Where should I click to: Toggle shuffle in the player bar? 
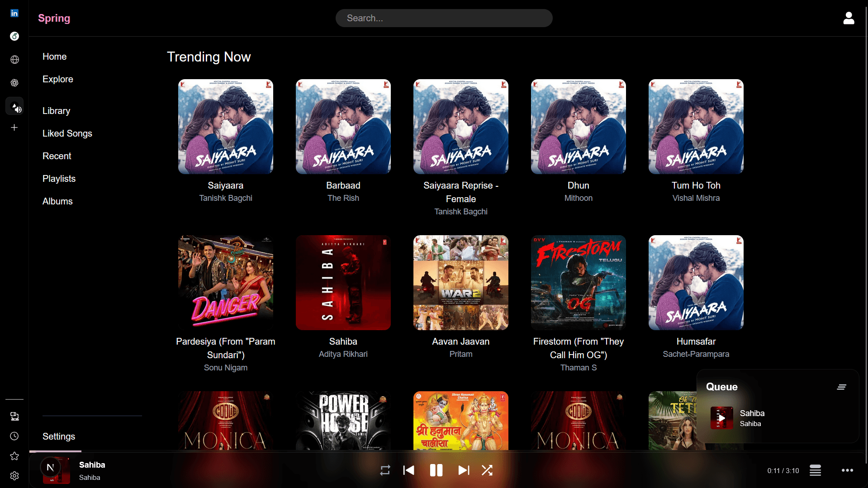click(487, 470)
